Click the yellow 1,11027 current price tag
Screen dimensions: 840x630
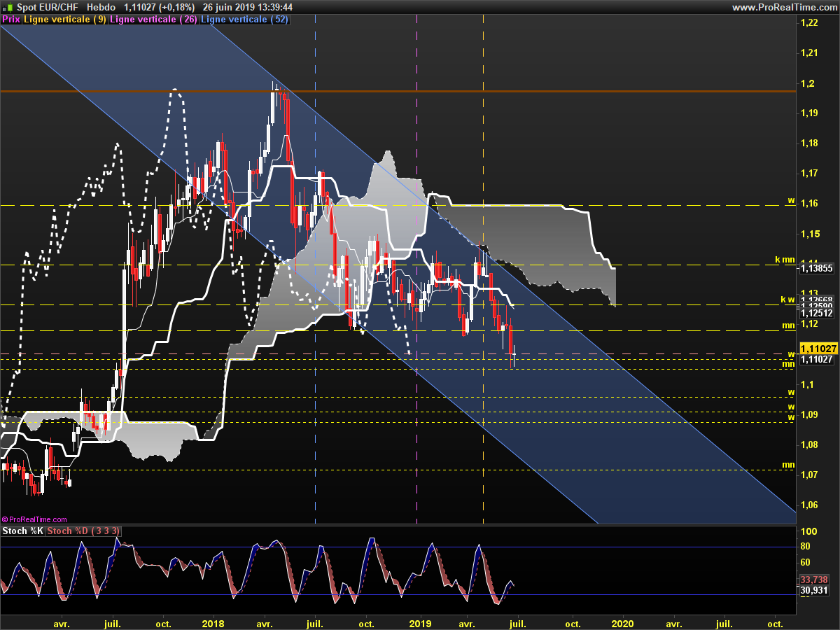click(x=818, y=348)
